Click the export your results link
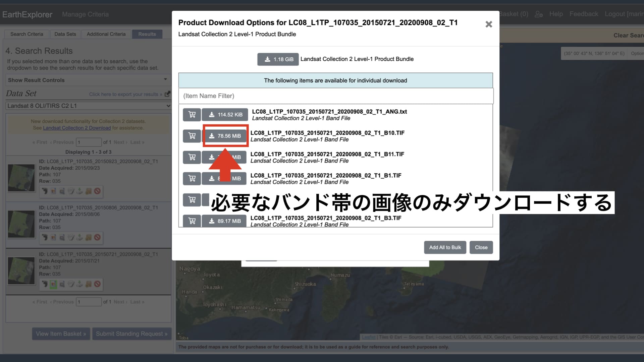The height and width of the screenshot is (362, 644). [125, 95]
